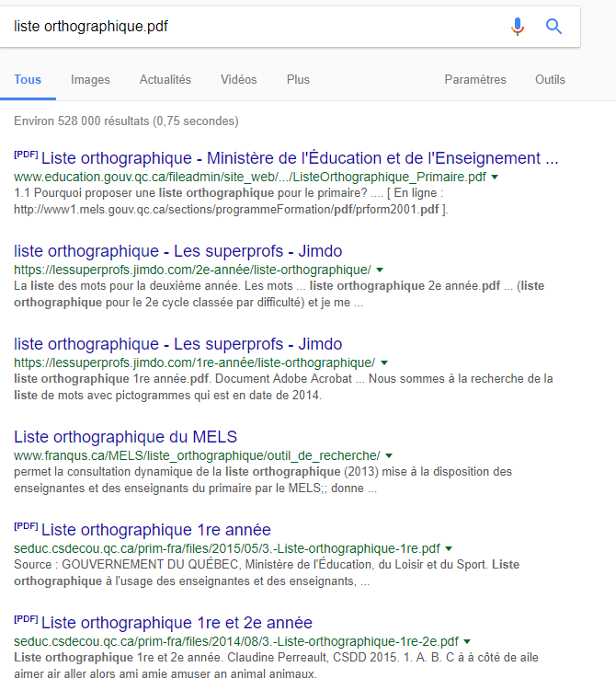Click the PDF tag before Ministère result
The height and width of the screenshot is (690, 616).
[x=26, y=155]
